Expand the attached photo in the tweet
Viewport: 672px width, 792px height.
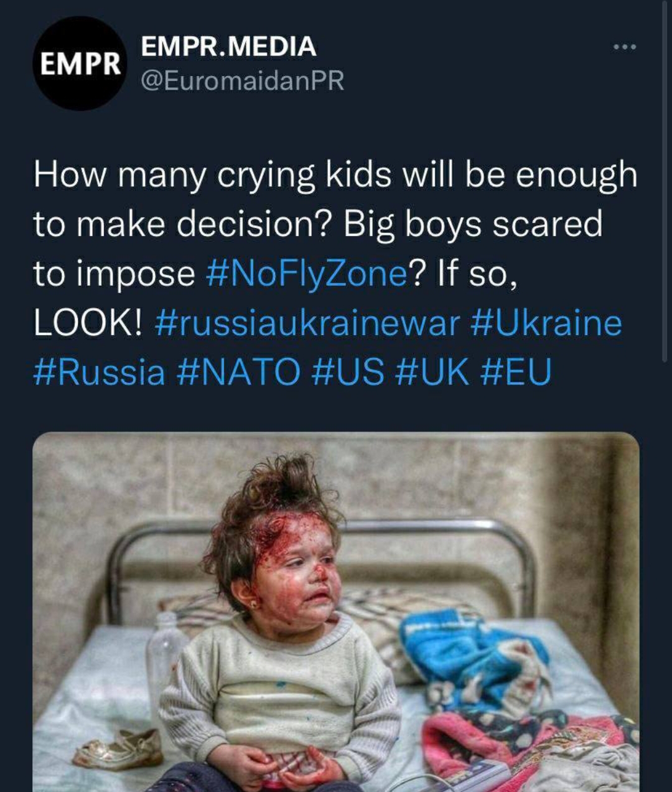tap(336, 611)
